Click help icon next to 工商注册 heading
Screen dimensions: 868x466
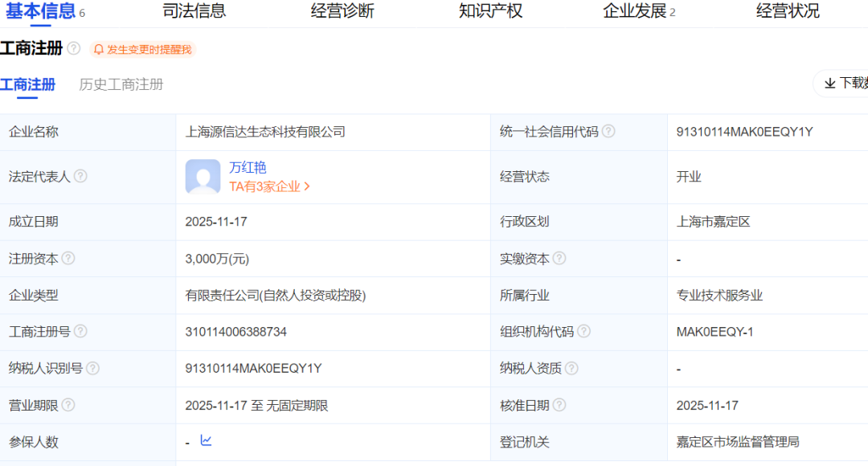[x=74, y=49]
